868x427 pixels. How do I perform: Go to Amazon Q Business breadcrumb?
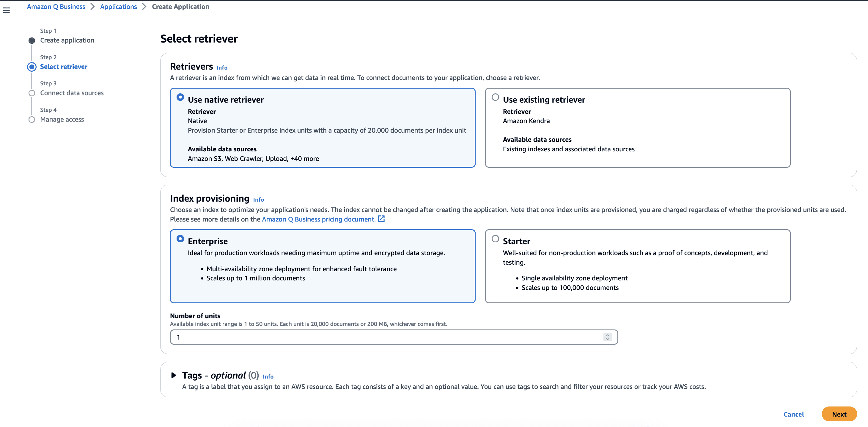(x=56, y=7)
